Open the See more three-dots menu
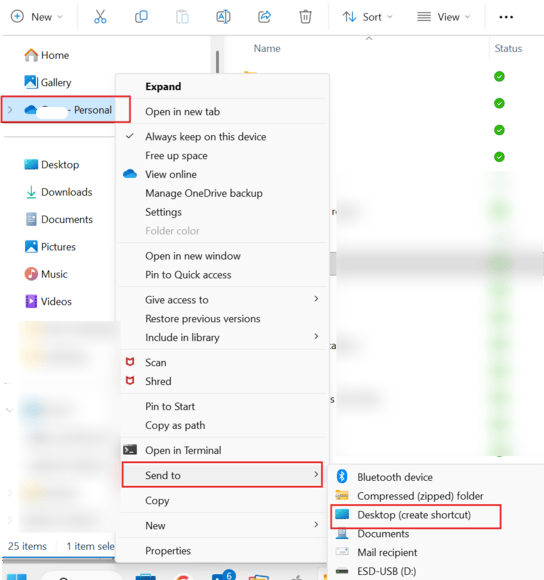 tap(506, 17)
